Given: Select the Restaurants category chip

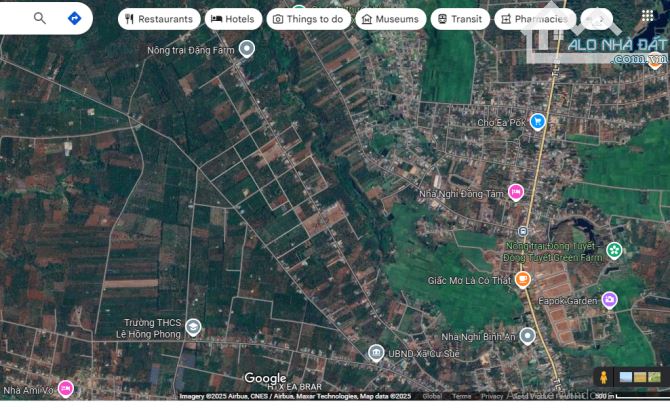Looking at the screenshot, I should tap(157, 19).
